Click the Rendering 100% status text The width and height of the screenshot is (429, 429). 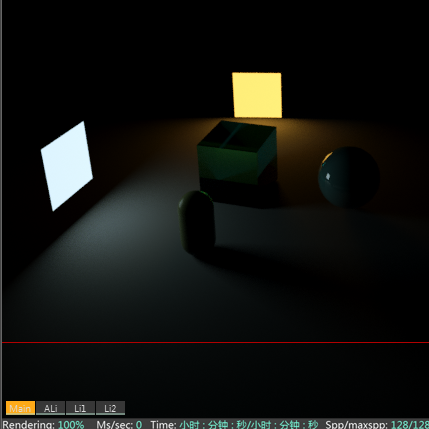coord(43,425)
